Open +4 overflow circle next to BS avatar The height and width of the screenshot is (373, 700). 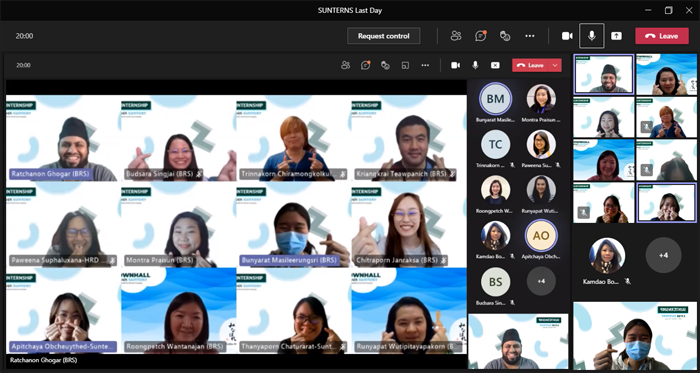pos(541,282)
